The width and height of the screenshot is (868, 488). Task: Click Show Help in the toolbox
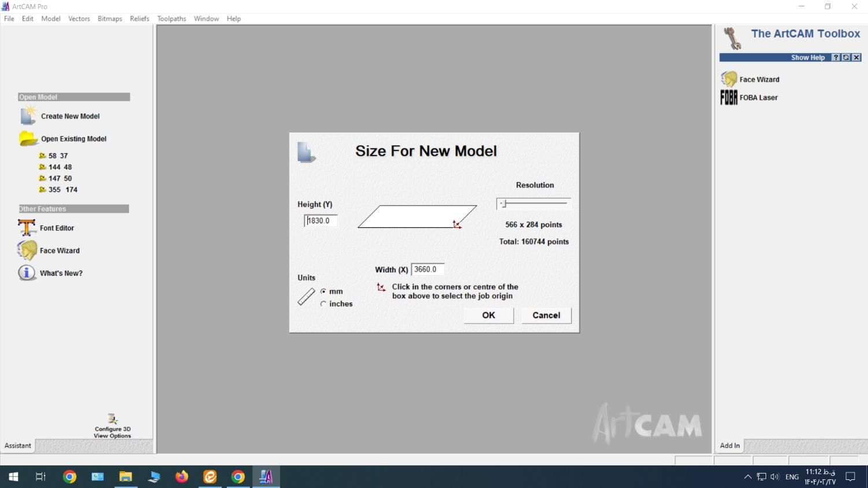(808, 57)
